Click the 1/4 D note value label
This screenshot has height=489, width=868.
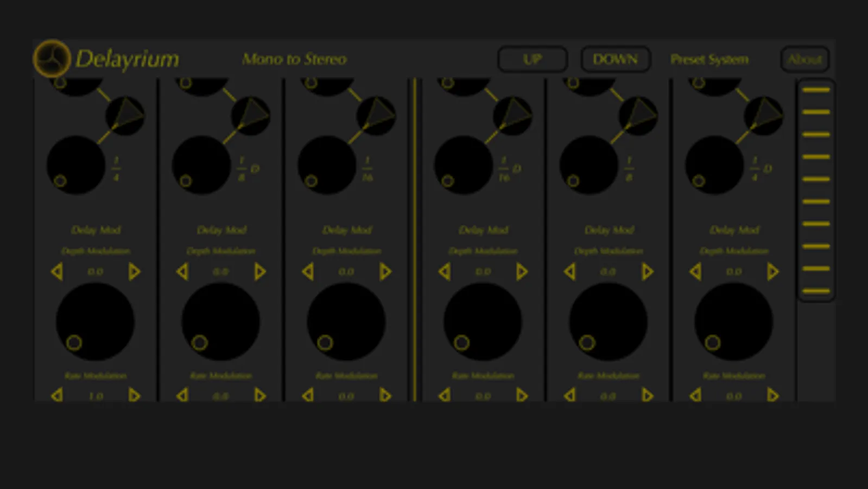coord(761,169)
